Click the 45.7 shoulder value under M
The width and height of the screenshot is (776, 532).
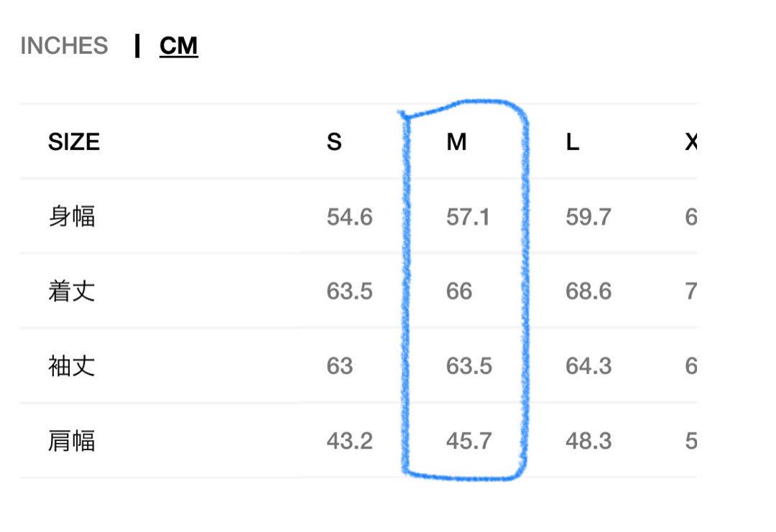468,441
